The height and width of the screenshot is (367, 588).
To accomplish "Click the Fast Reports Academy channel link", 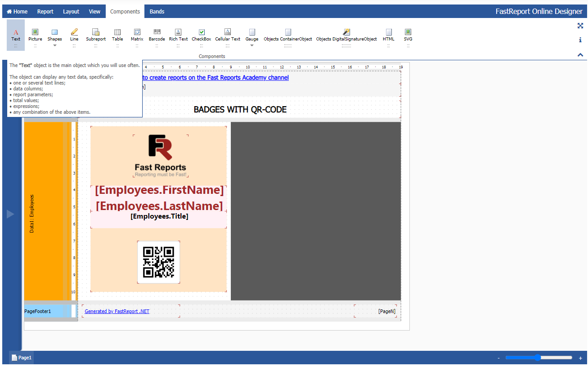I will 215,77.
